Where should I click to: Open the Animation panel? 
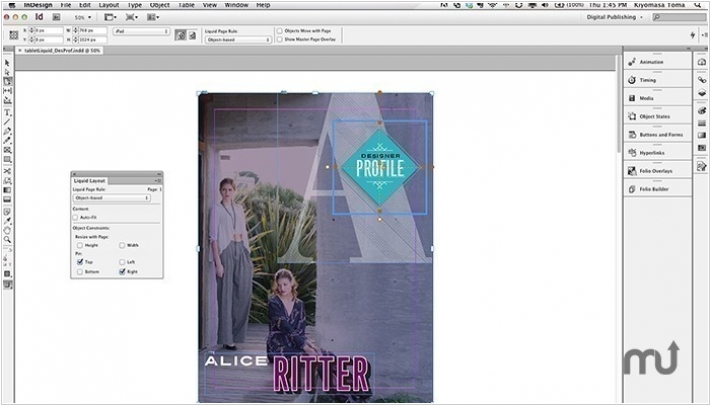pyautogui.click(x=657, y=62)
